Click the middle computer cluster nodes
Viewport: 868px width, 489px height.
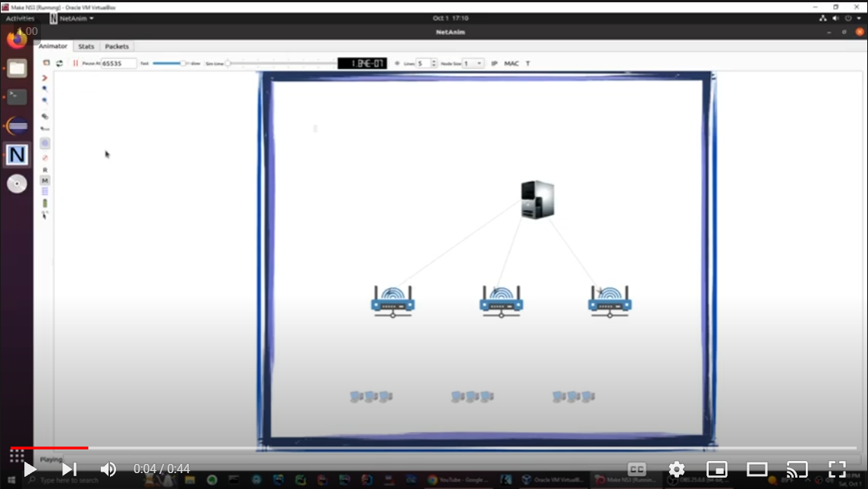(x=472, y=396)
